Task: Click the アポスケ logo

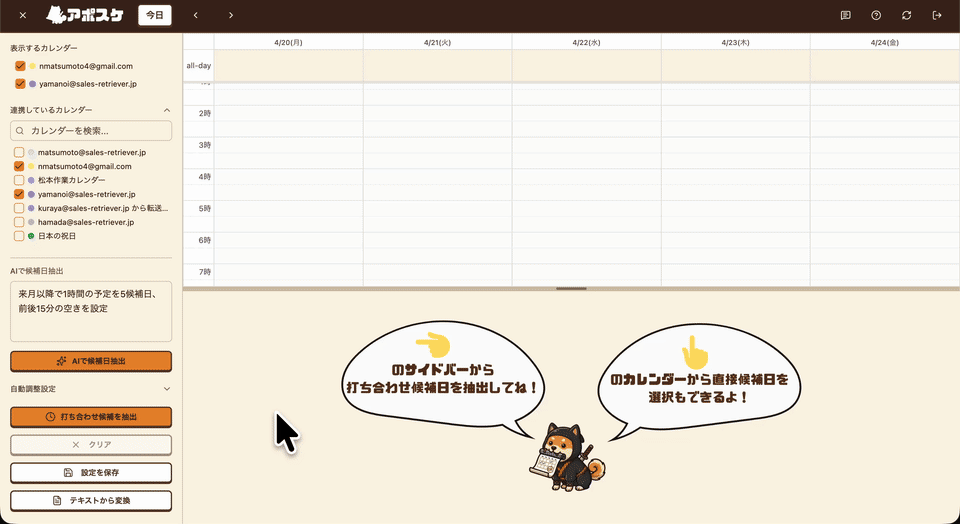Action: pyautogui.click(x=85, y=15)
